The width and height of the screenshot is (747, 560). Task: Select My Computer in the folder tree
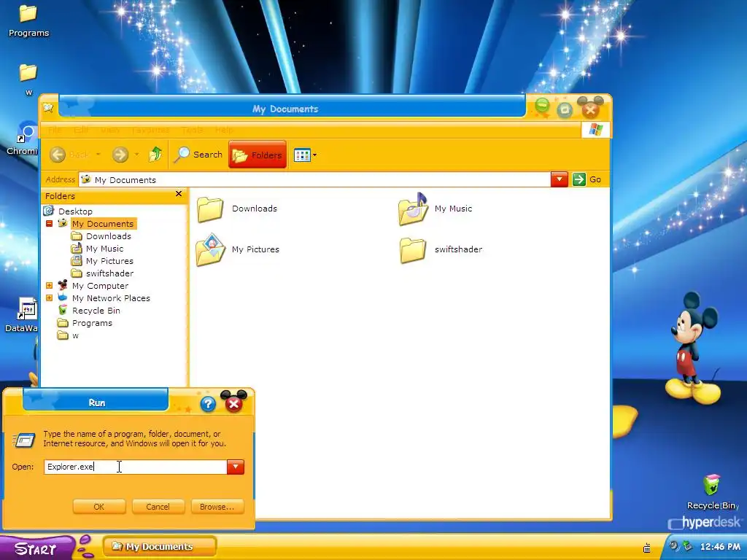tap(100, 286)
